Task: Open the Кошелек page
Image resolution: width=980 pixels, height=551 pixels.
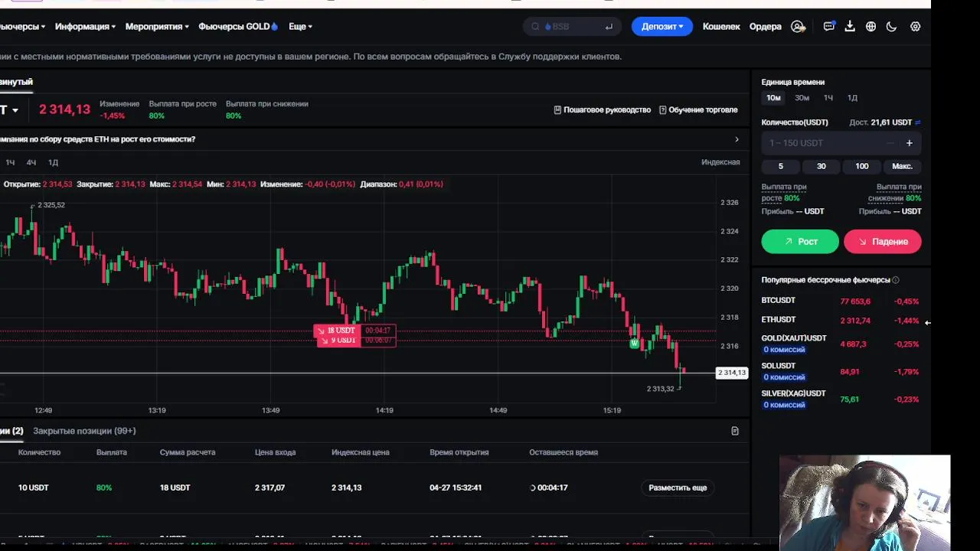Action: 721,27
